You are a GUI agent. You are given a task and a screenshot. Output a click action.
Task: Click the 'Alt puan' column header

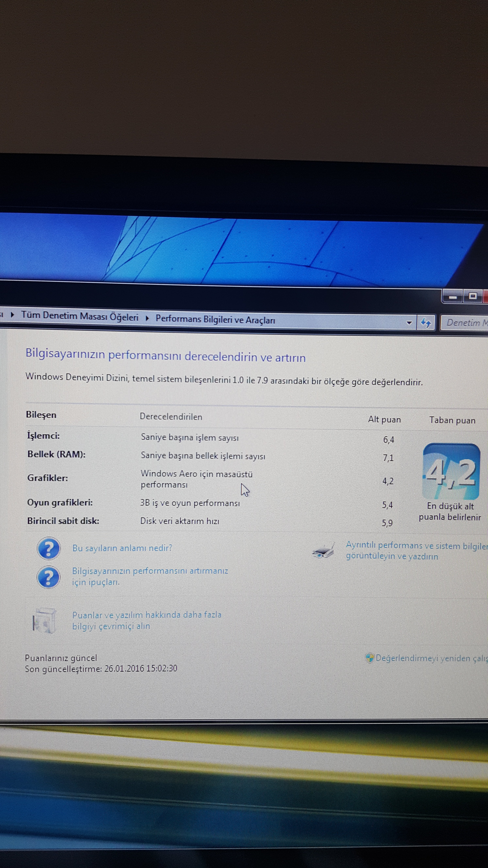[x=384, y=419]
